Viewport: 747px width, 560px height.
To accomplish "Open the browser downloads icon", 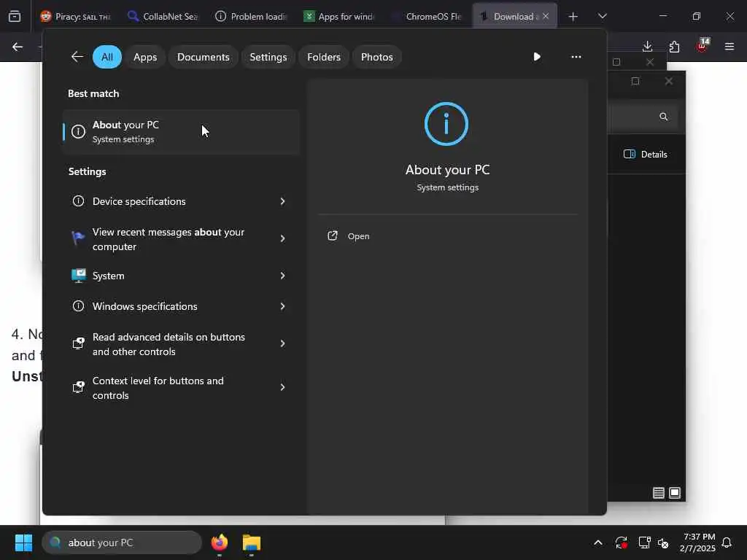I will click(x=647, y=47).
